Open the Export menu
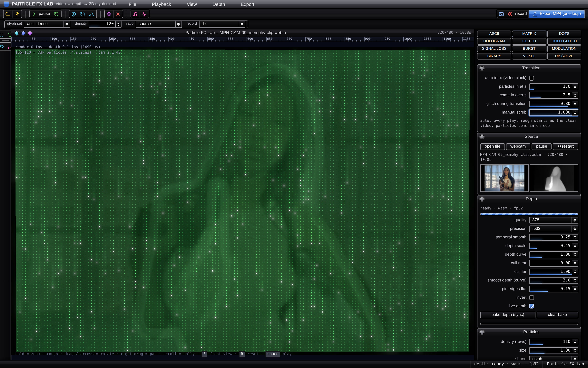Screen dimensions: 588x368 [x=247, y=4]
